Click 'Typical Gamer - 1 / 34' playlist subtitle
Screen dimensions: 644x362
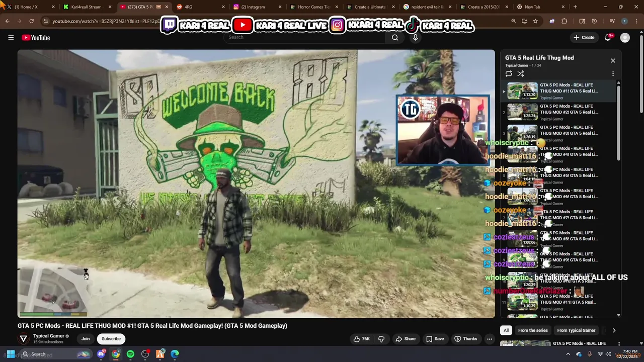523,65
